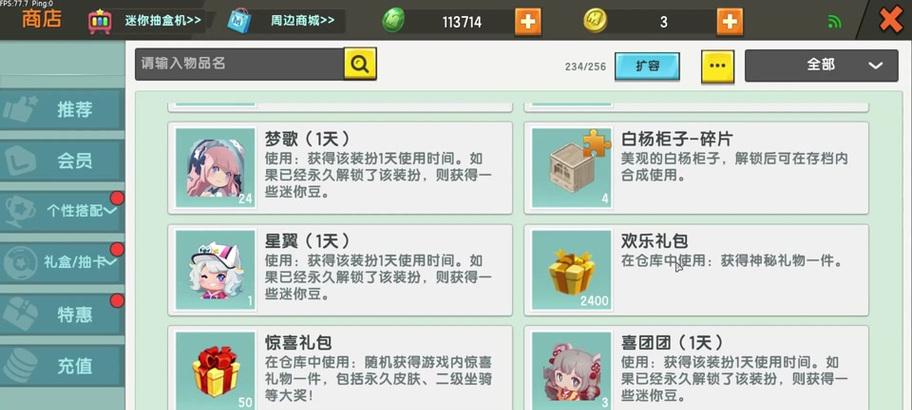Select the 梦歌 pink-haired avatar item
Viewport: 912px width, 410px height.
click(x=215, y=167)
